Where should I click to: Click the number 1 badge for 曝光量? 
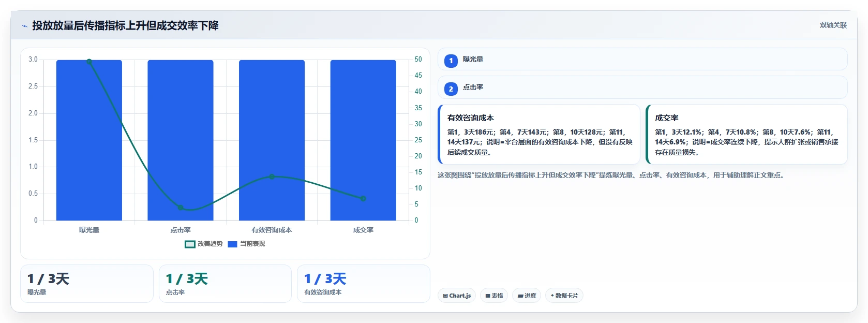pyautogui.click(x=451, y=61)
